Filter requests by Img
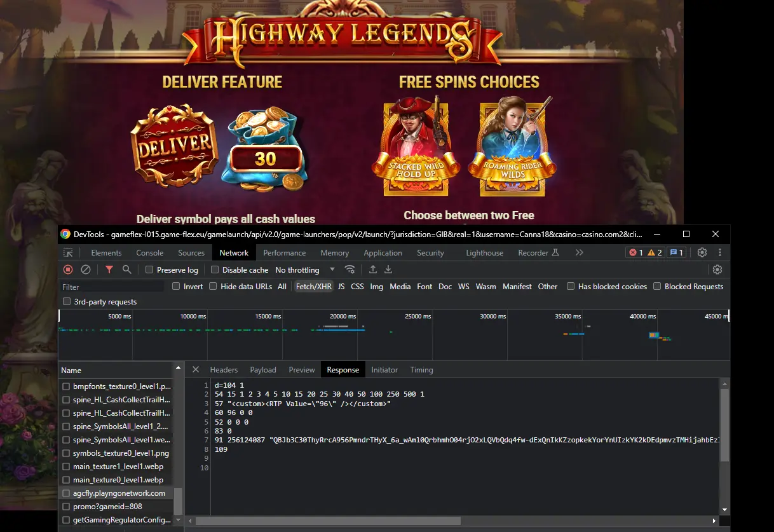This screenshot has height=532, width=774. [377, 287]
